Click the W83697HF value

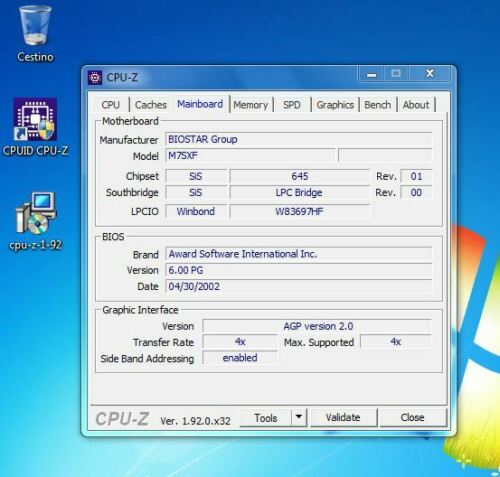tap(300, 211)
